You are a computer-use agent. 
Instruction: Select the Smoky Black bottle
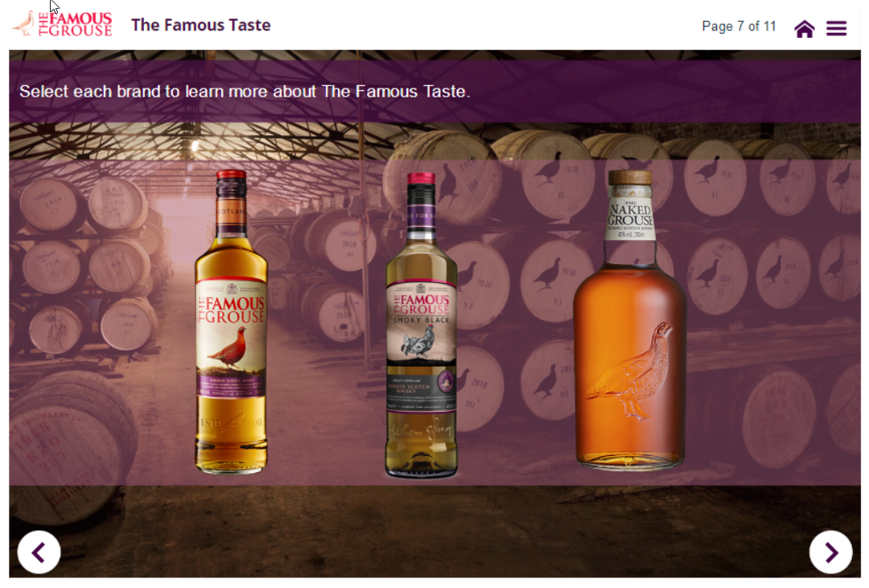click(421, 325)
